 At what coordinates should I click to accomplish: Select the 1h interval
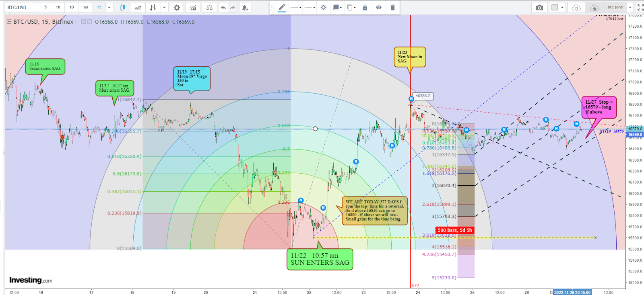pyautogui.click(x=58, y=7)
